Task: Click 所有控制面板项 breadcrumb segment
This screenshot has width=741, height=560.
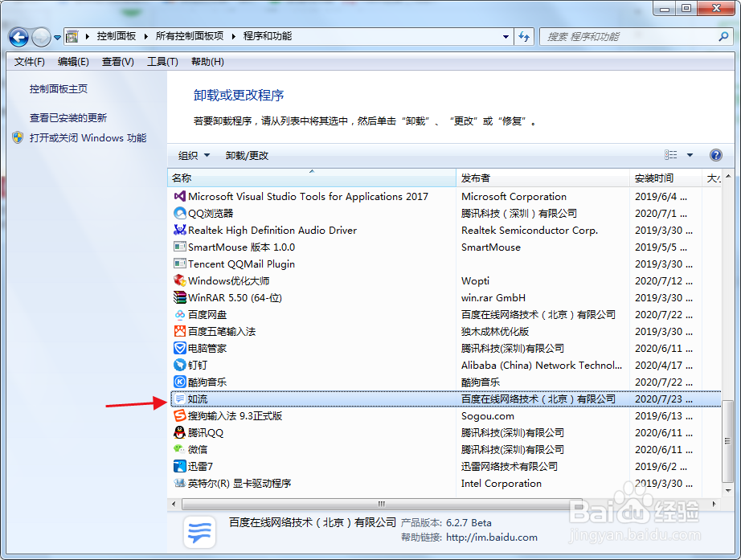Action: click(190, 36)
